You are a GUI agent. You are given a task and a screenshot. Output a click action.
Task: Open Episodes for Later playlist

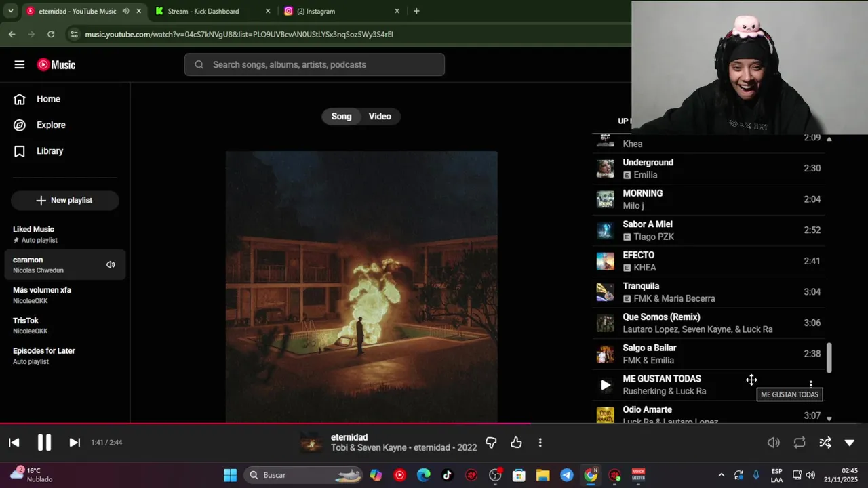(65, 356)
